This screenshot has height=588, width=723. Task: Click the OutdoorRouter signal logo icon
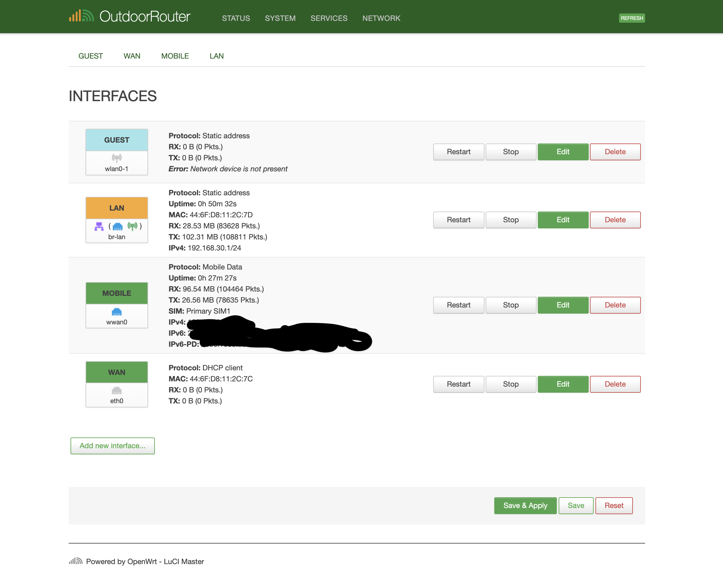click(x=81, y=16)
